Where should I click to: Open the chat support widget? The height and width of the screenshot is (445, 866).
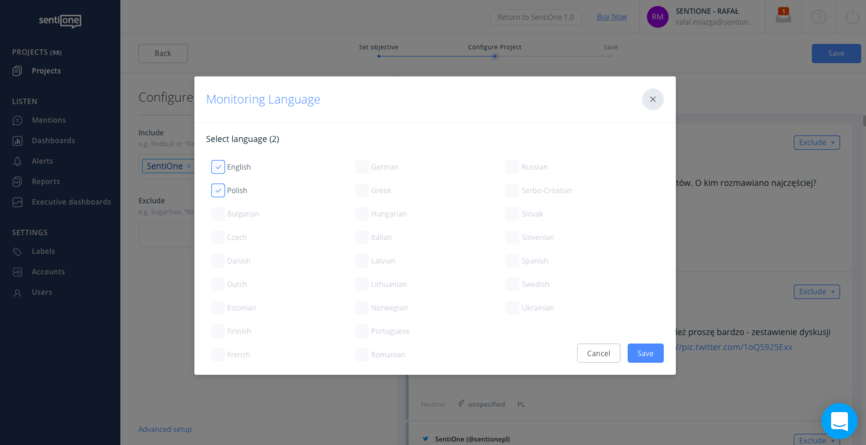[x=838, y=420]
